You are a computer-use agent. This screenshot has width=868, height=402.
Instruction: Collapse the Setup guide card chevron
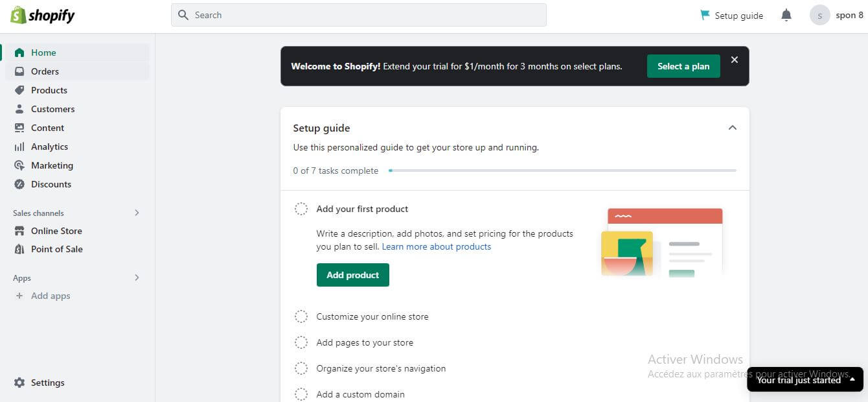[x=732, y=128]
